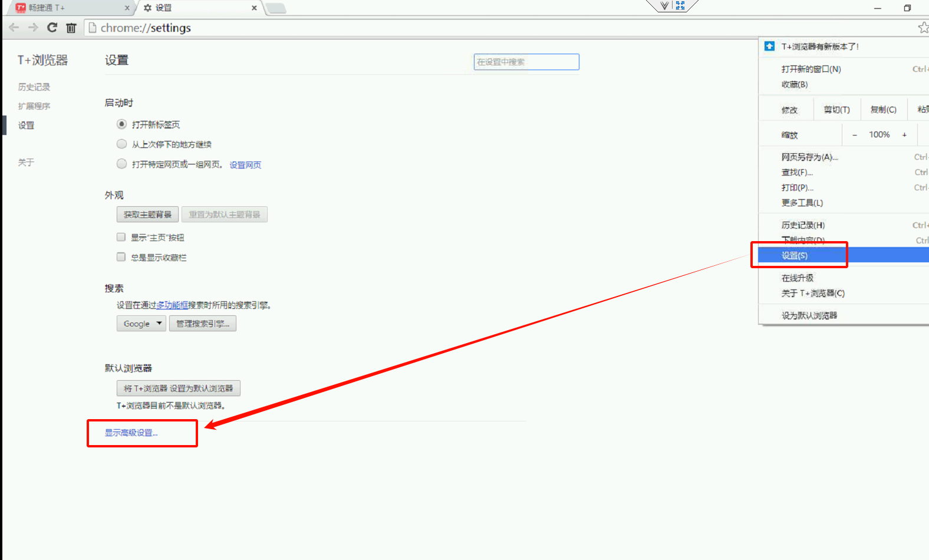
Task: Select 打开新标签页 startup option
Action: (x=121, y=124)
